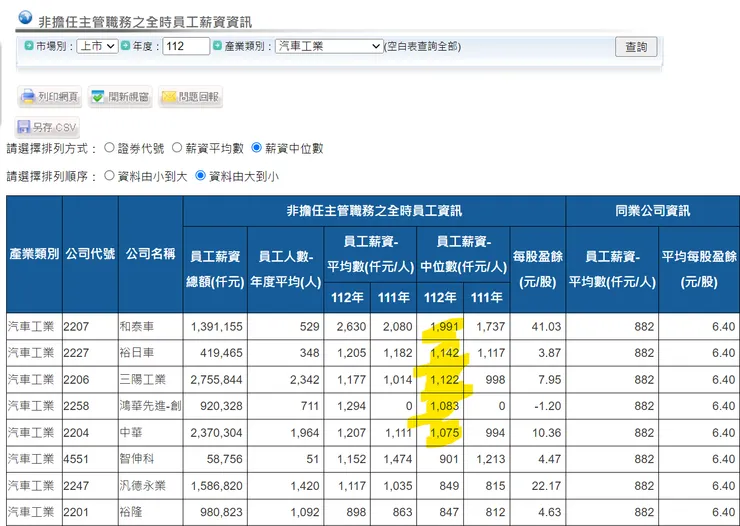Click company code 2258 cell

pyautogui.click(x=90, y=406)
